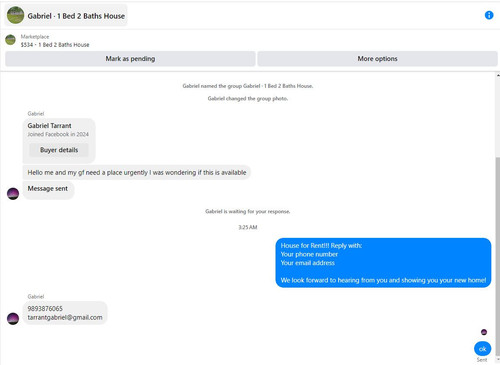Open the More options button
This screenshot has height=365, width=500.
[x=377, y=59]
